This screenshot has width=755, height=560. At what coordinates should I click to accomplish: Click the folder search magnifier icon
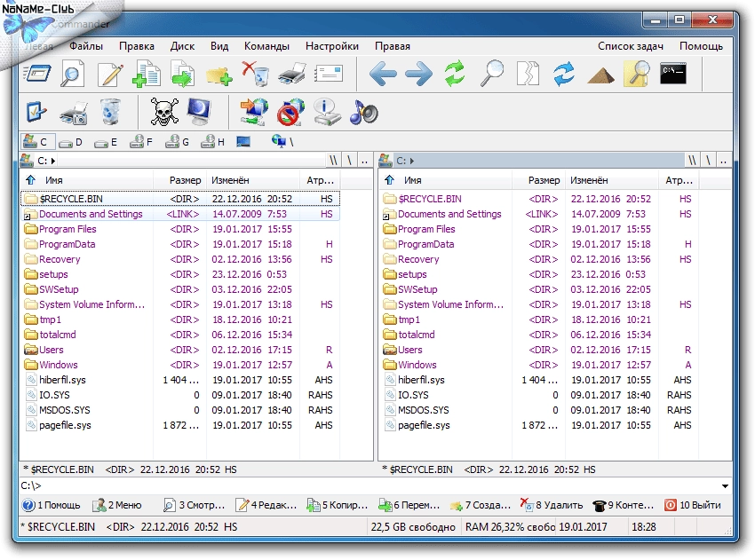pyautogui.click(x=637, y=74)
